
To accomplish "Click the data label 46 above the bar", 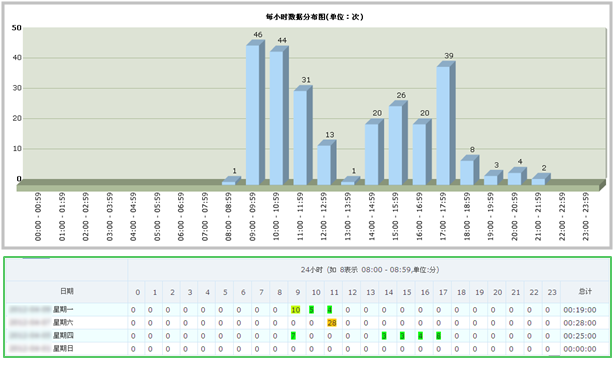I will pos(258,35).
